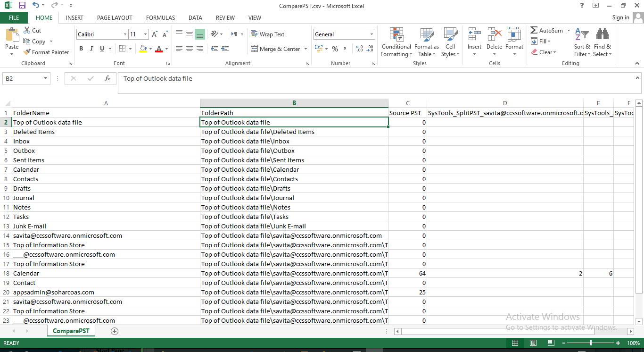Select the ComparePST sheet tab
Screen dimensions: 644x352
click(x=71, y=331)
